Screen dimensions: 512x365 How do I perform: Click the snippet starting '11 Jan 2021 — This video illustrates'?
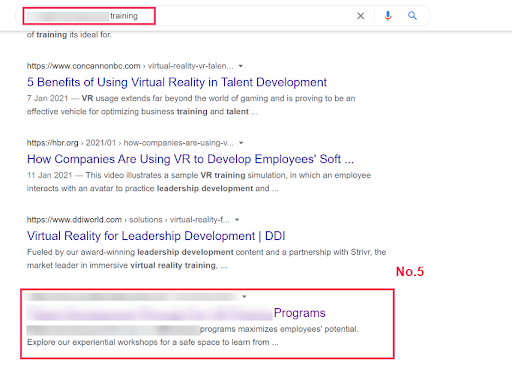[199, 182]
